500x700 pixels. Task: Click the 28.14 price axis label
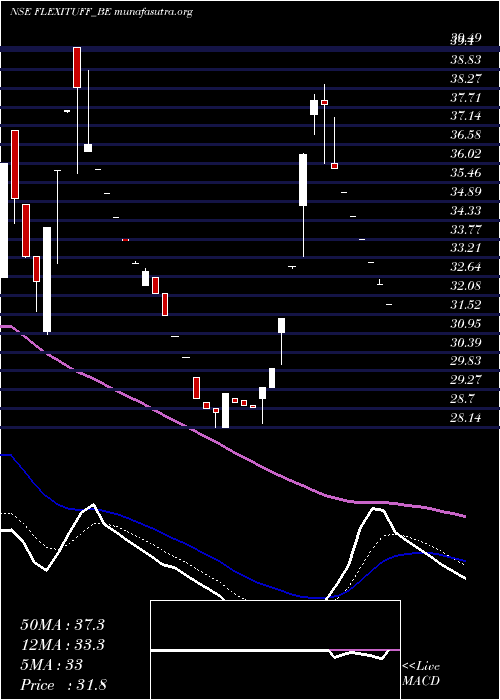pos(466,418)
